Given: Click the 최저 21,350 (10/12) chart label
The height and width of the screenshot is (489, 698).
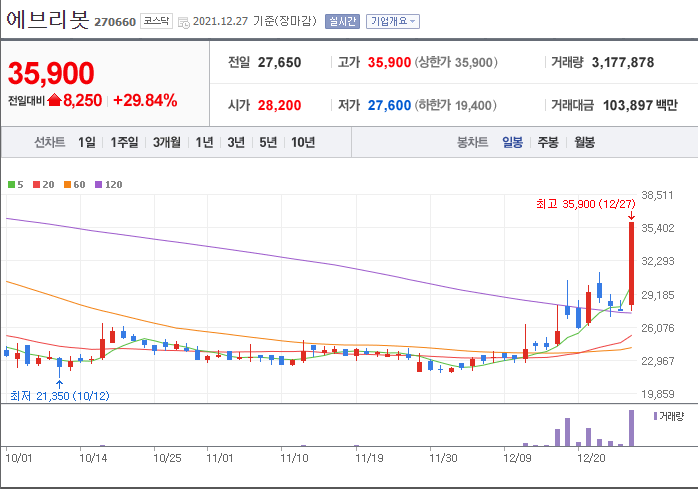Looking at the screenshot, I should click(x=60, y=395).
